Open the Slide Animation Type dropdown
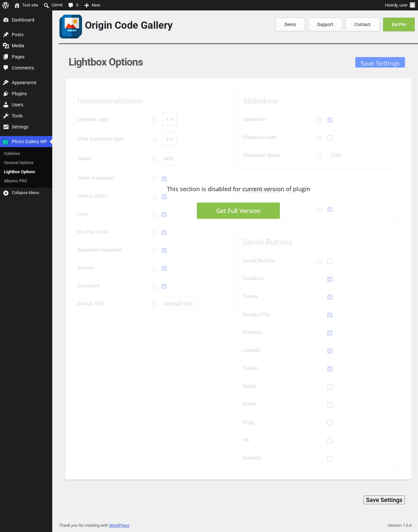 click(x=169, y=139)
